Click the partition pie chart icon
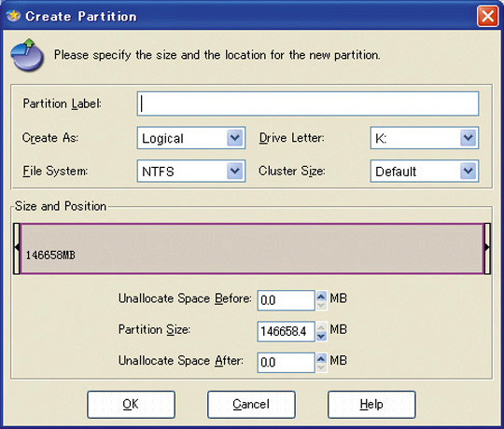 point(27,55)
